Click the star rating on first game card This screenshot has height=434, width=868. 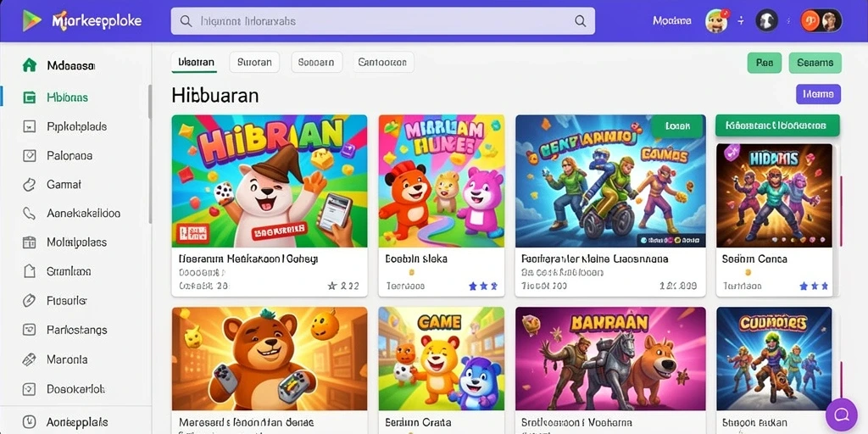tap(343, 287)
